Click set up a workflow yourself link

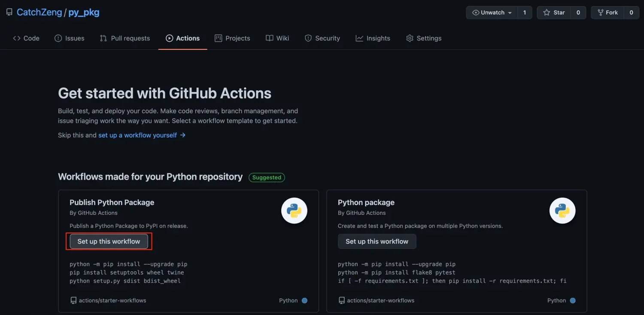(142, 135)
